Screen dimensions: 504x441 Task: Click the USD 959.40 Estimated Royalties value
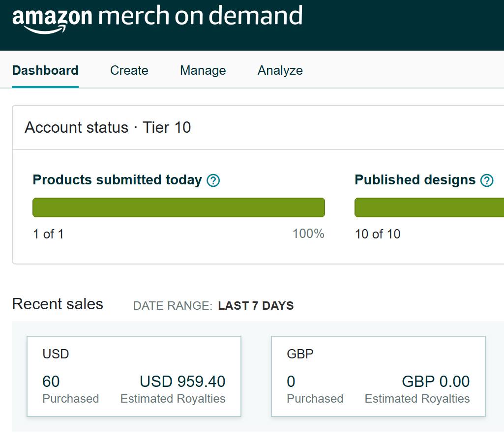click(x=182, y=382)
